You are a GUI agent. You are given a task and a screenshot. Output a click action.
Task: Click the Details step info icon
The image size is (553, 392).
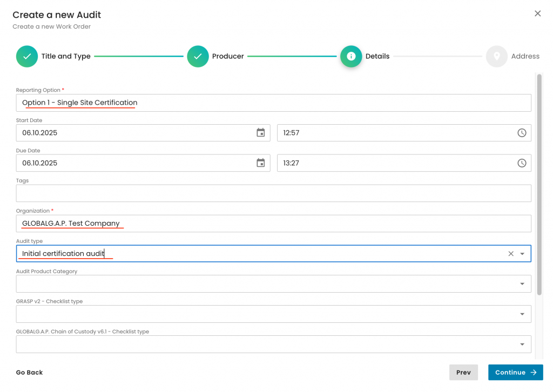351,56
